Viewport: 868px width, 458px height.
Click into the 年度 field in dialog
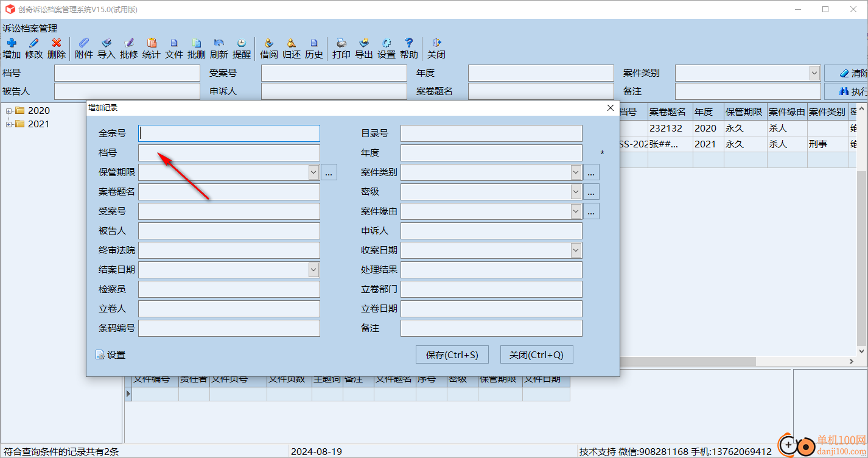pyautogui.click(x=491, y=153)
